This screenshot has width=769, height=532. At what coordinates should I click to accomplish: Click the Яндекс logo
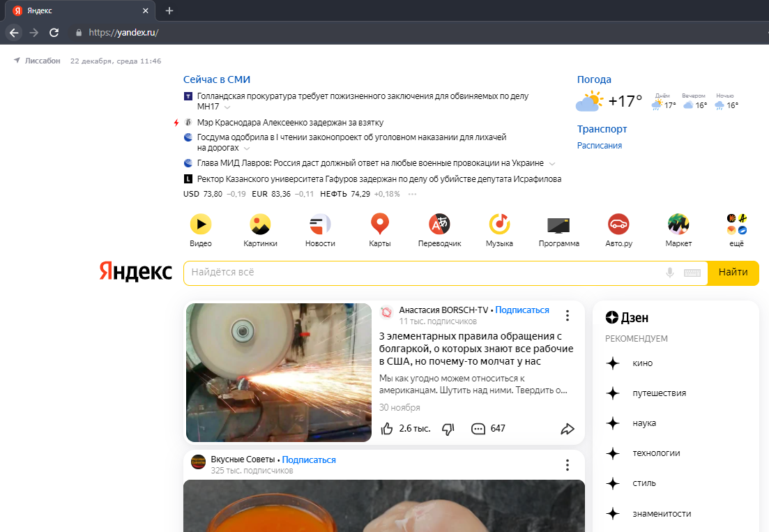(136, 272)
